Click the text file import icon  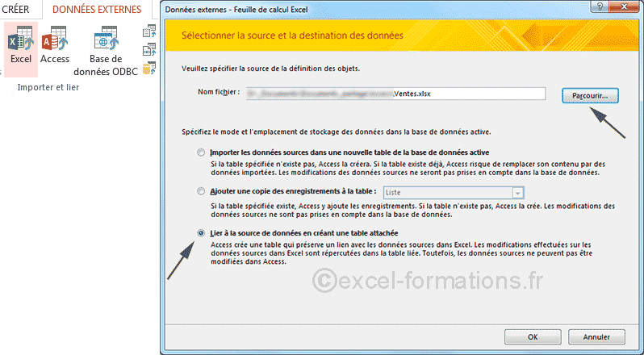[x=148, y=31]
